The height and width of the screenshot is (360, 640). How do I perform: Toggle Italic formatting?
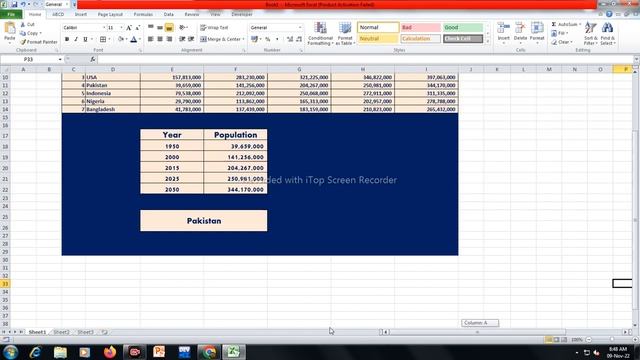pyautogui.click(x=76, y=39)
